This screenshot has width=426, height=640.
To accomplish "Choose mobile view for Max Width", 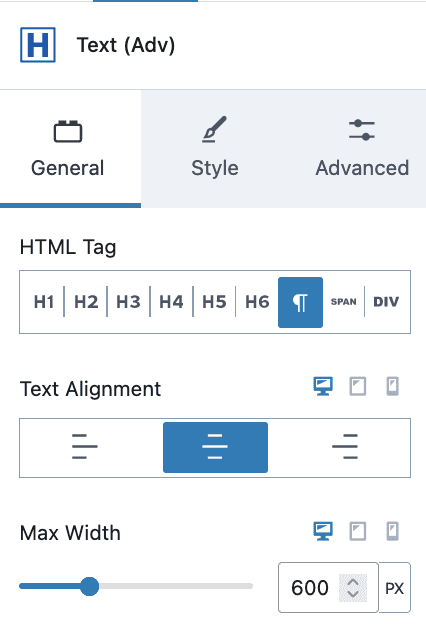I will pyautogui.click(x=393, y=531).
